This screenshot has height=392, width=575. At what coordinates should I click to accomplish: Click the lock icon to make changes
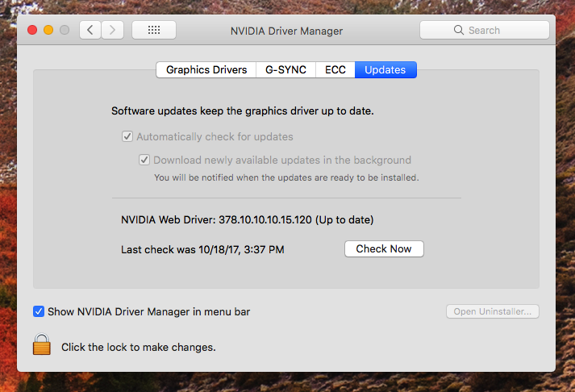coord(41,344)
